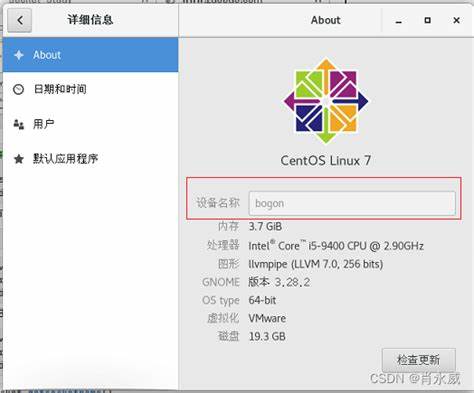Click the CentOS logo image
This screenshot has height=393, width=474.
click(326, 101)
